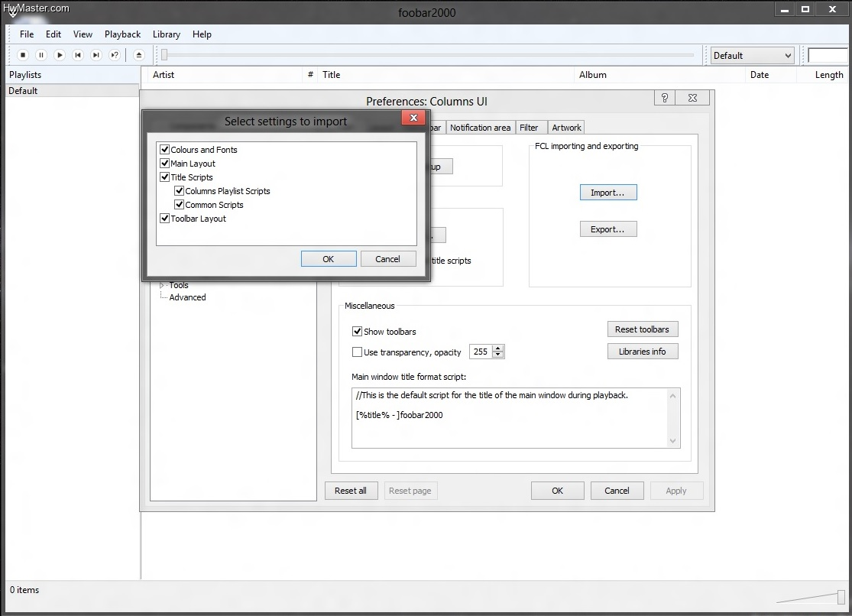Click Cancel in the Preferences window

[617, 491]
